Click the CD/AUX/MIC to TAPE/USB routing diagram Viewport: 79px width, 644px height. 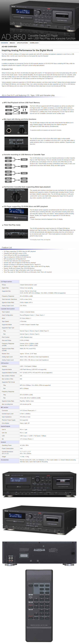tap(17, 110)
